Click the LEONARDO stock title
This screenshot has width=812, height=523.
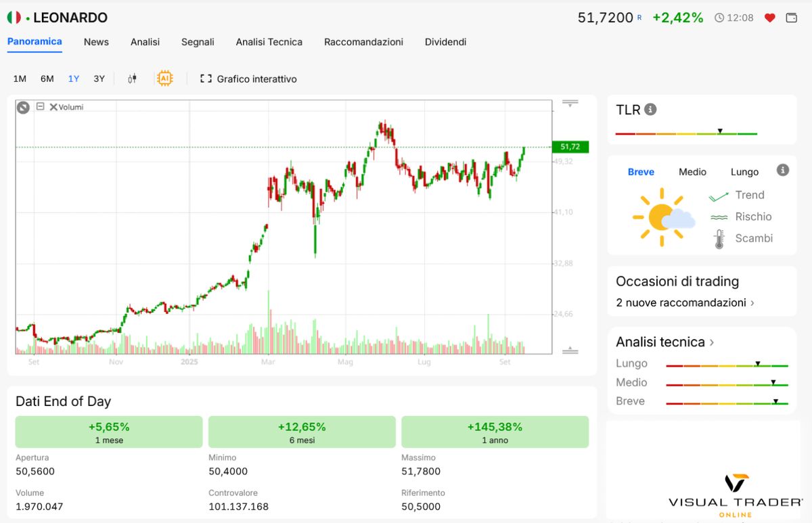(70, 18)
